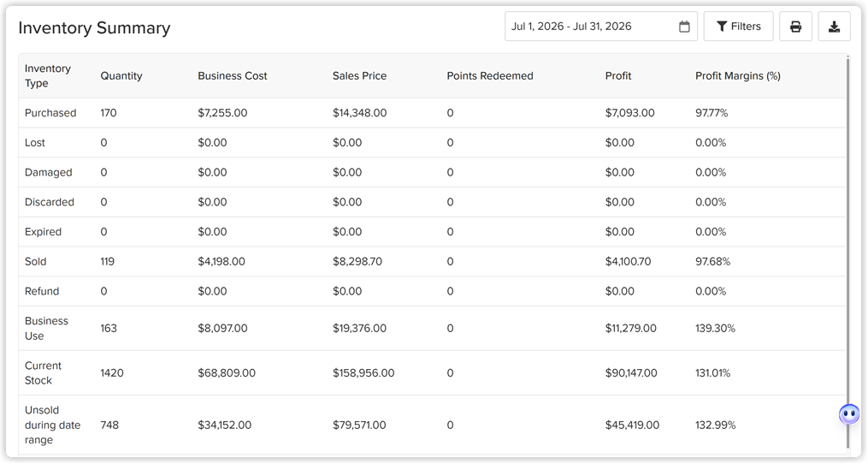Select the Expired row label

click(43, 232)
